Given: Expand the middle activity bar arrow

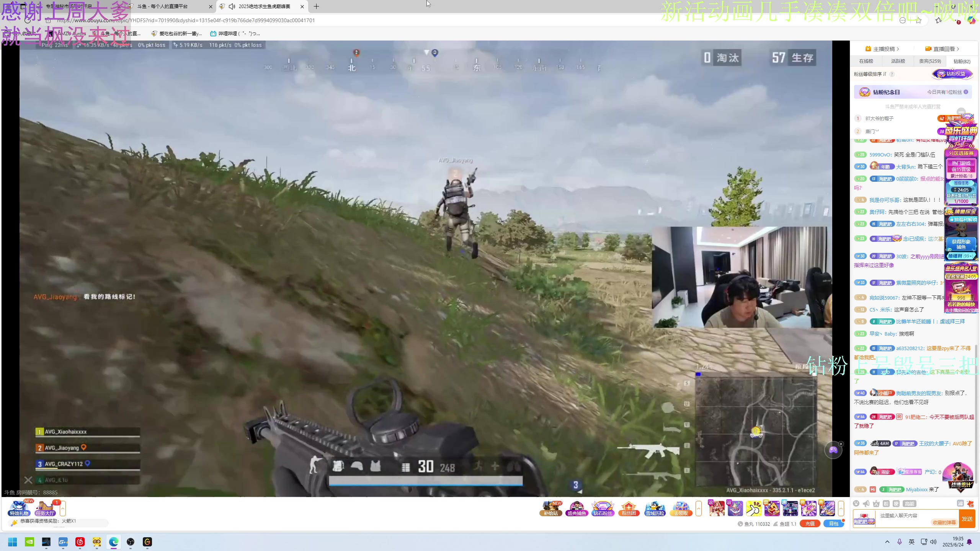Looking at the screenshot, I should point(699,509).
